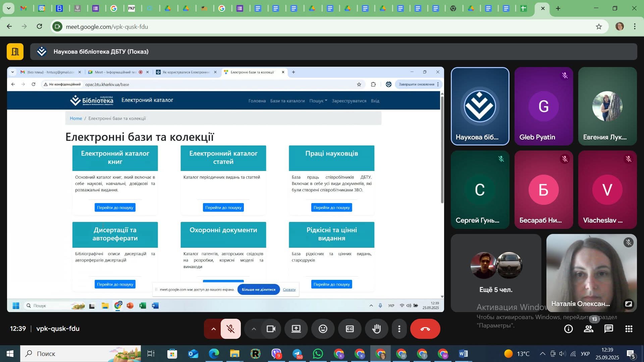
Task: Open a new browser tab
Action: (x=558, y=8)
